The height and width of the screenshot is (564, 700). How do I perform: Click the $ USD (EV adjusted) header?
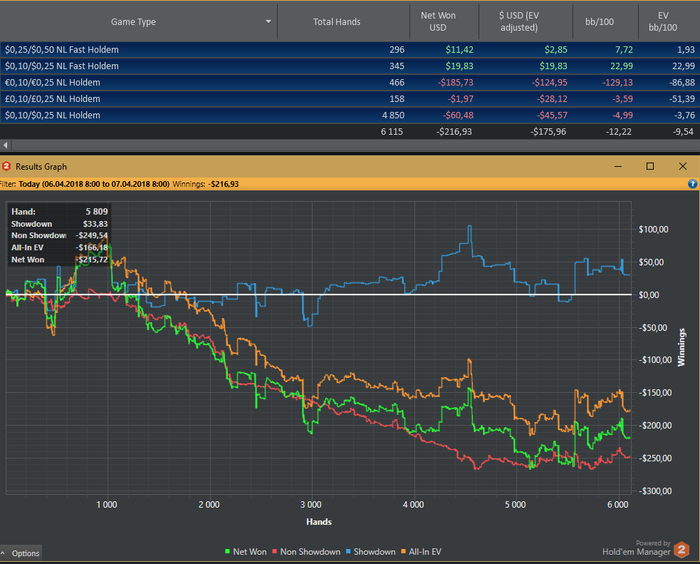coord(519,21)
